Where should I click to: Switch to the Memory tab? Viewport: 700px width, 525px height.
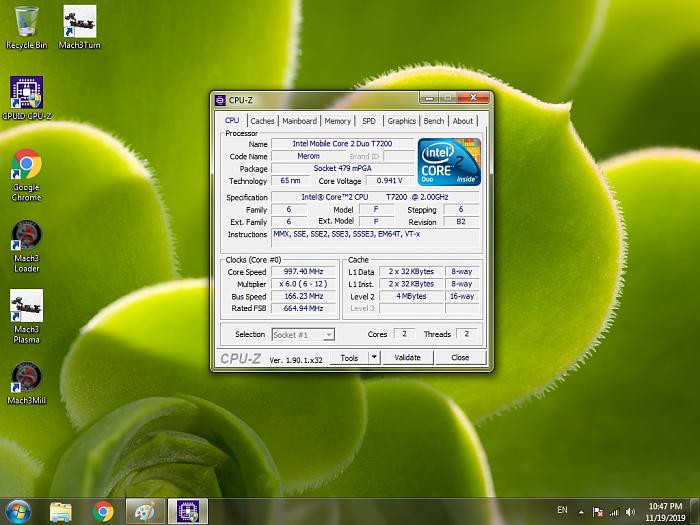click(x=338, y=121)
